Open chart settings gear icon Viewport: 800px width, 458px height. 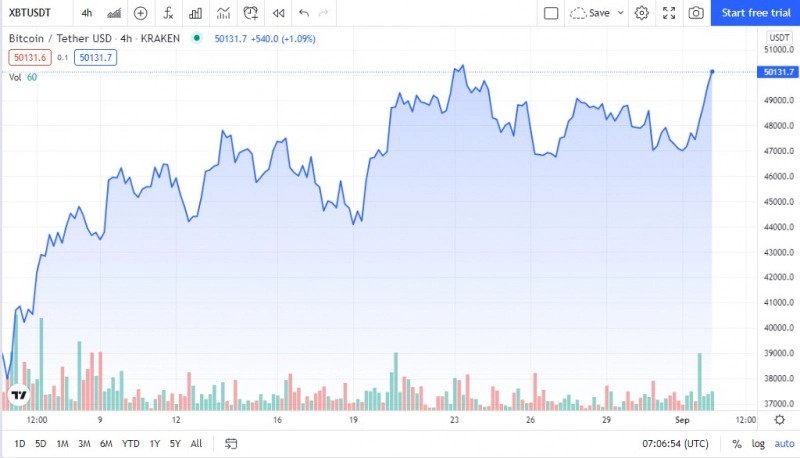click(x=642, y=13)
